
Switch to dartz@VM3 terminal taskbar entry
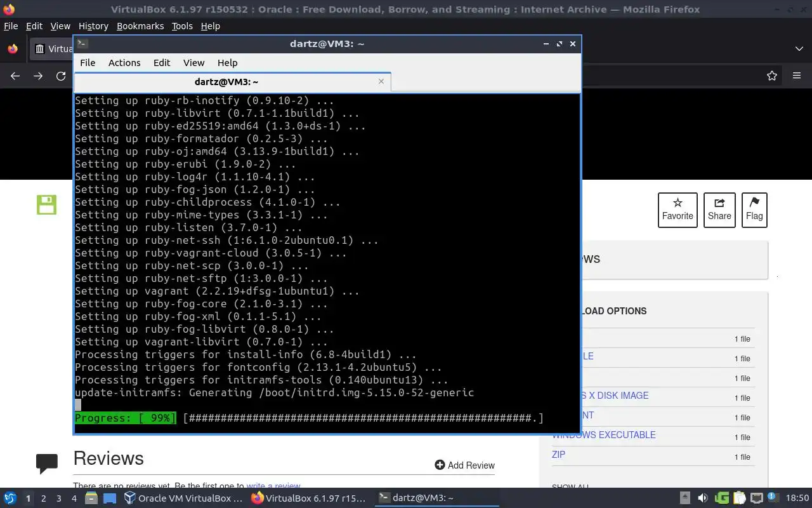[436, 498]
